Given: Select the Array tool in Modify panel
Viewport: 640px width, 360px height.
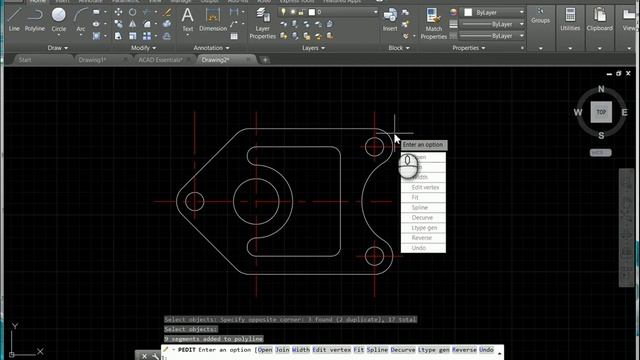Looking at the screenshot, I should pos(147,36).
